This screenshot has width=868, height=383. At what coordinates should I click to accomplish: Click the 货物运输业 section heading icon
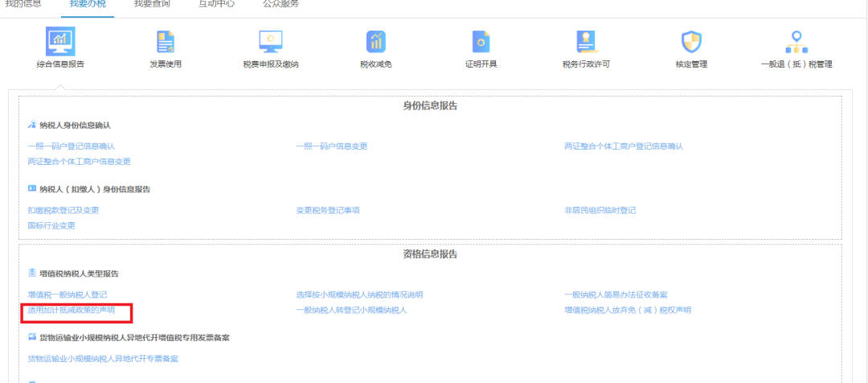pos(32,338)
